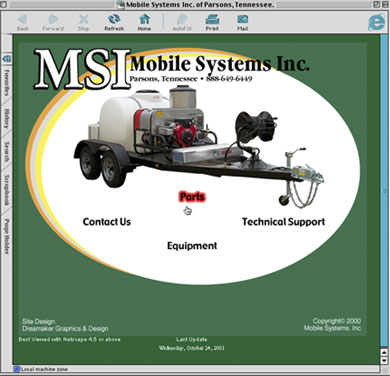Click the scroll down arrow
The height and width of the screenshot is (376, 390).
click(384, 360)
